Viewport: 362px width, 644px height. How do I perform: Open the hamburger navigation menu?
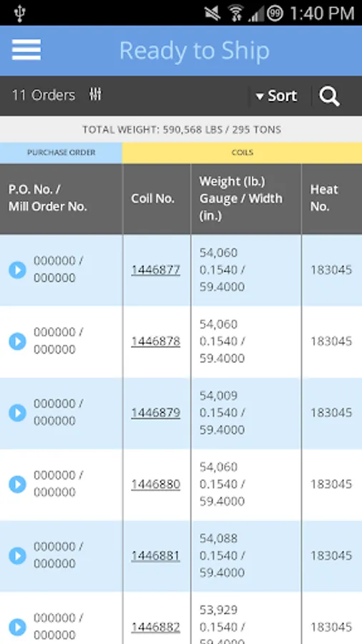coord(26,49)
